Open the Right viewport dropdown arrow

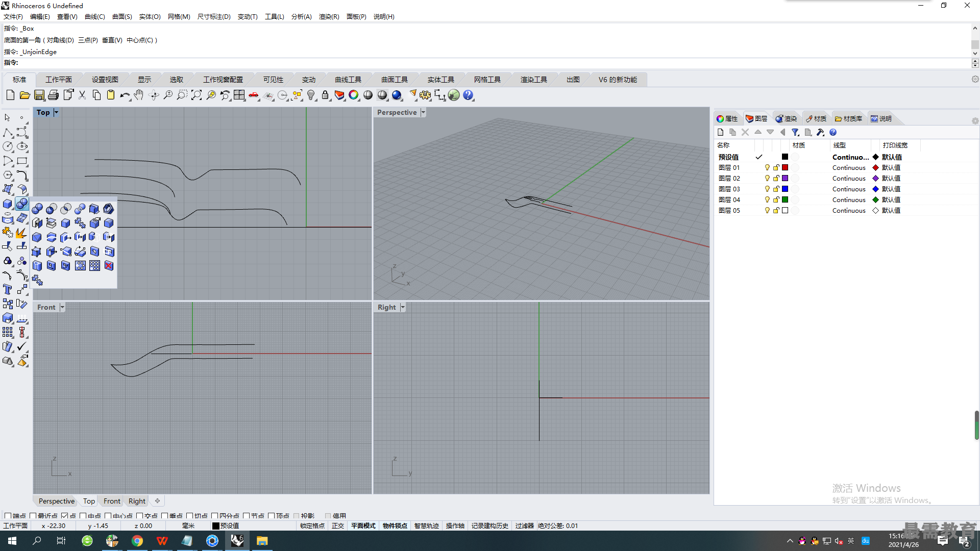(x=403, y=307)
